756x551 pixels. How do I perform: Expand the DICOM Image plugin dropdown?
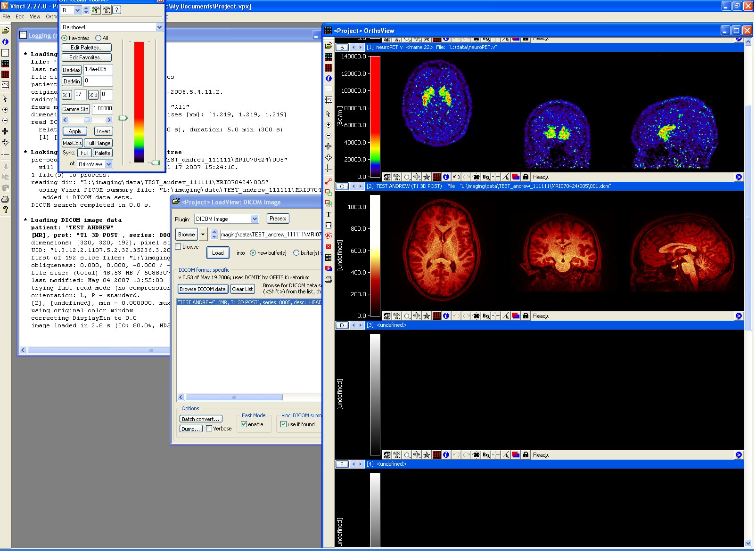(x=255, y=219)
